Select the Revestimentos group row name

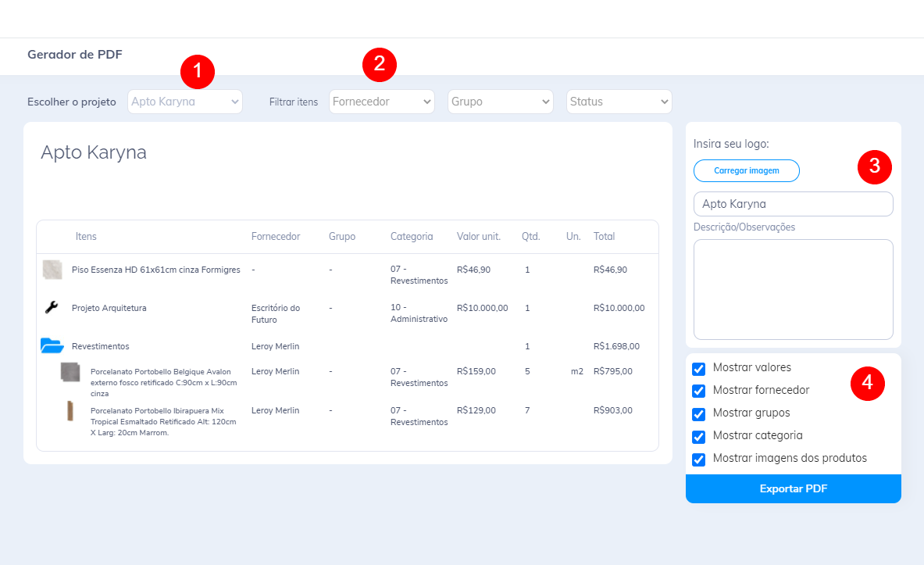click(x=100, y=346)
